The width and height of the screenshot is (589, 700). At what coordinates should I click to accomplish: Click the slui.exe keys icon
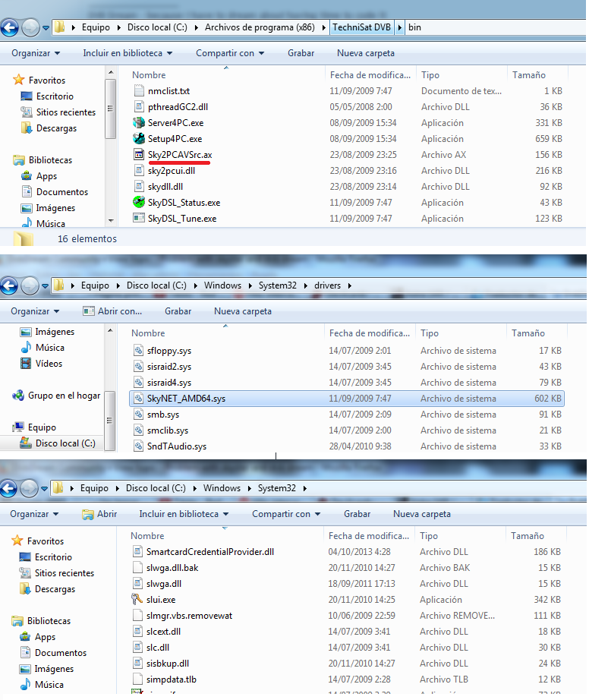point(137,599)
